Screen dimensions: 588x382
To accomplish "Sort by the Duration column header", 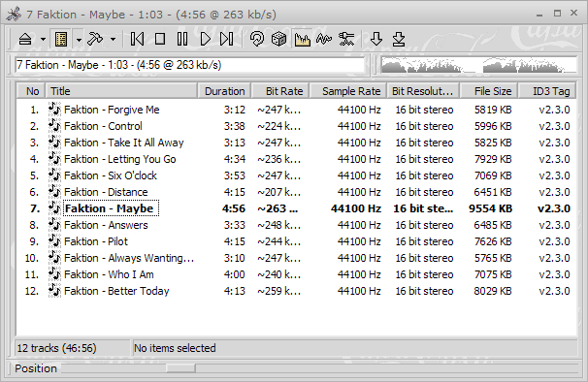I will click(224, 91).
